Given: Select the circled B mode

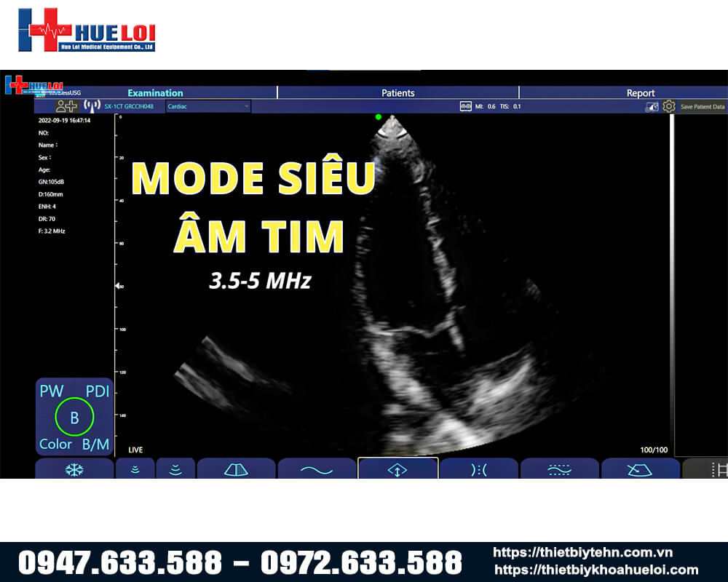Looking at the screenshot, I should (74, 418).
